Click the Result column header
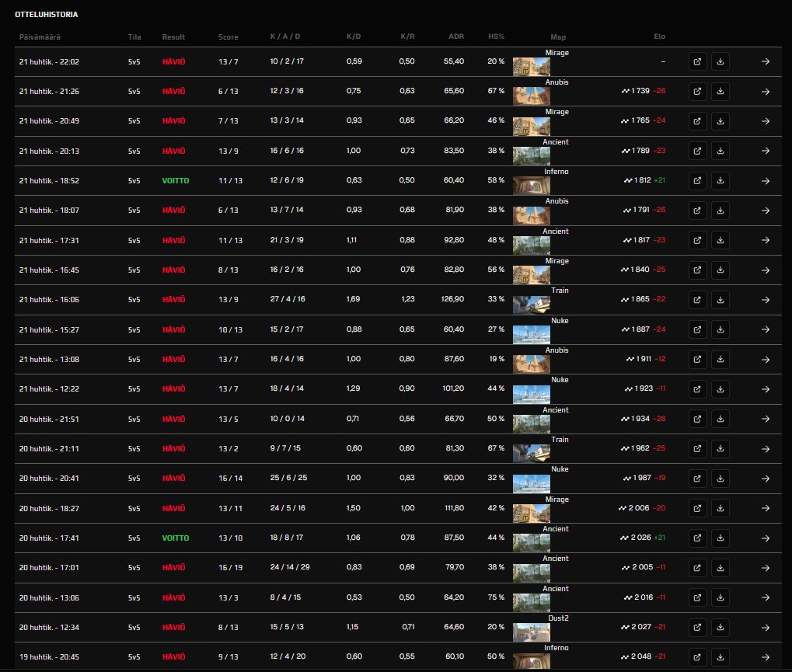Image resolution: width=792 pixels, height=672 pixels. click(x=173, y=37)
